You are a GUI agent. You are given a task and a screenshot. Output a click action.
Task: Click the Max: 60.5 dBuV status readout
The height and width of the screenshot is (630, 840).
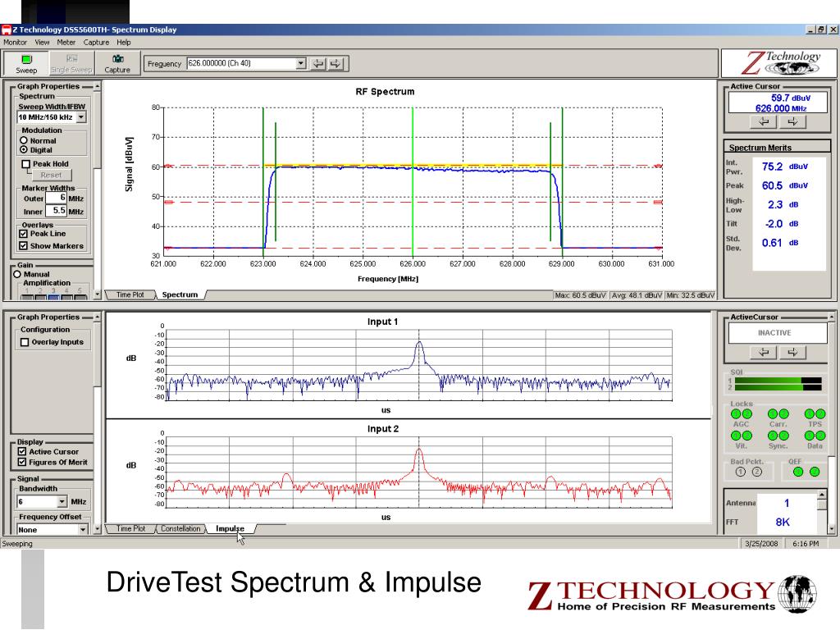581,295
